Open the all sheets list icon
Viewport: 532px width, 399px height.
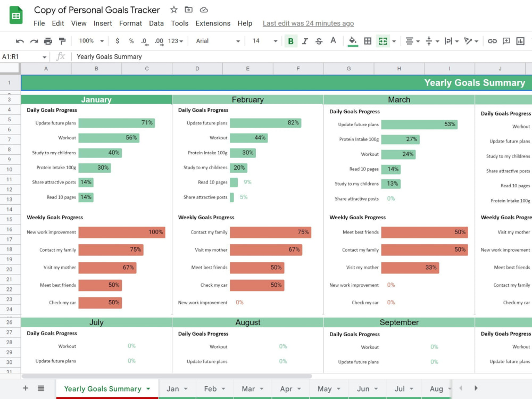(41, 388)
